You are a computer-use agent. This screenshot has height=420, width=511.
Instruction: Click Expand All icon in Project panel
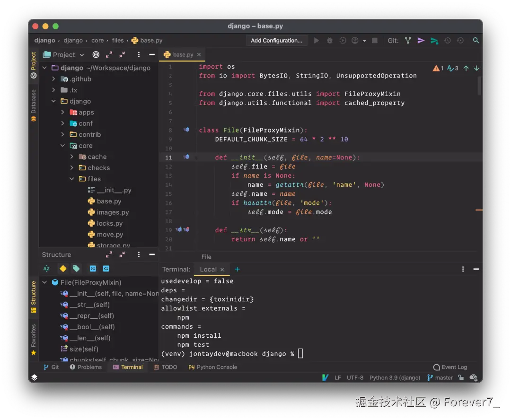pos(109,55)
